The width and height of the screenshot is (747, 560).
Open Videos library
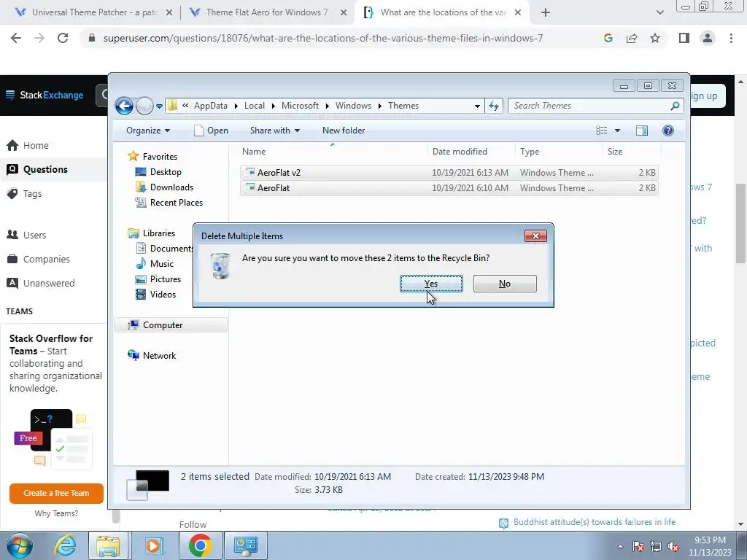tap(163, 295)
